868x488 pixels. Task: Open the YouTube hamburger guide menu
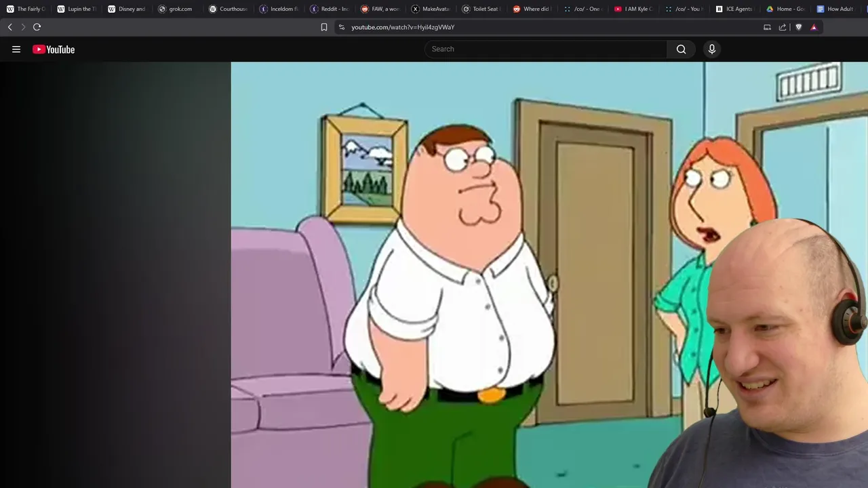point(16,49)
